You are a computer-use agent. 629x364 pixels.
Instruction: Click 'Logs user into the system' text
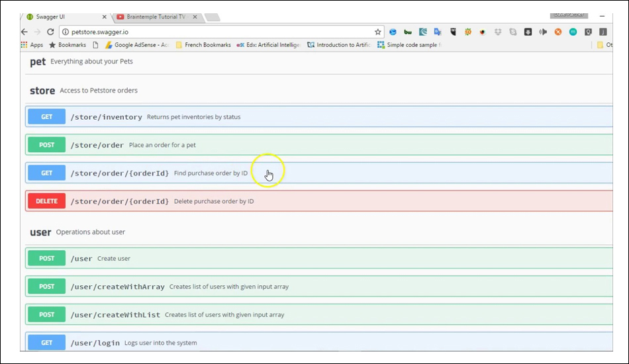160,343
